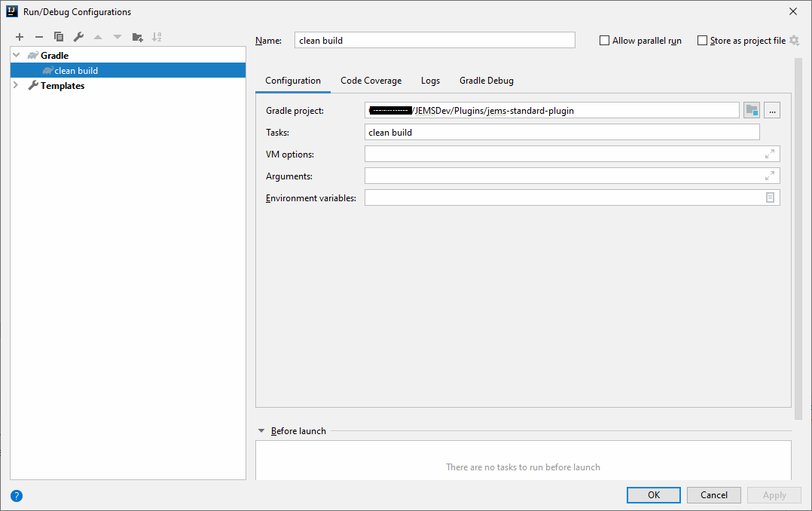Image resolution: width=812 pixels, height=511 pixels.
Task: Click the wrench Edit Templates icon
Action: click(x=78, y=37)
